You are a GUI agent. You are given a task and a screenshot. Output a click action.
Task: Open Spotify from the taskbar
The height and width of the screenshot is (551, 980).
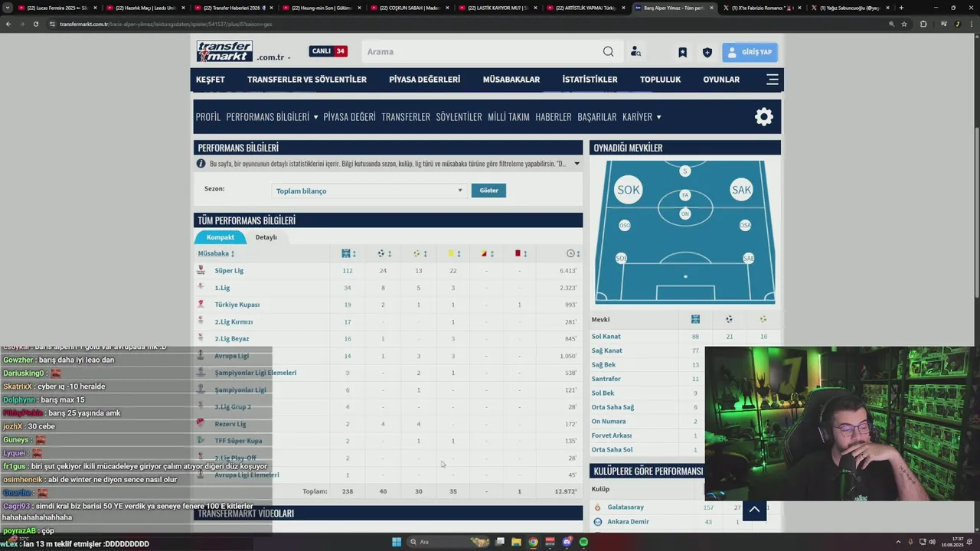[x=583, y=542]
